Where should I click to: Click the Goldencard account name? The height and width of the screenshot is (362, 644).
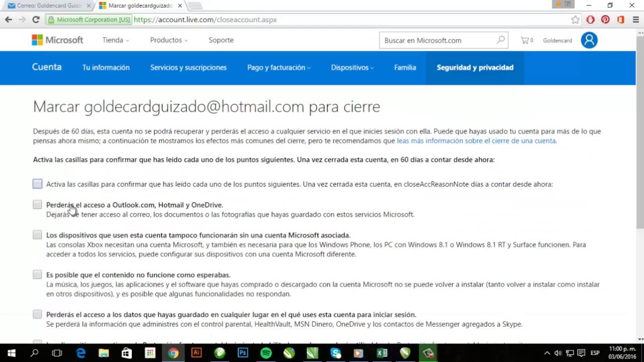pos(557,40)
